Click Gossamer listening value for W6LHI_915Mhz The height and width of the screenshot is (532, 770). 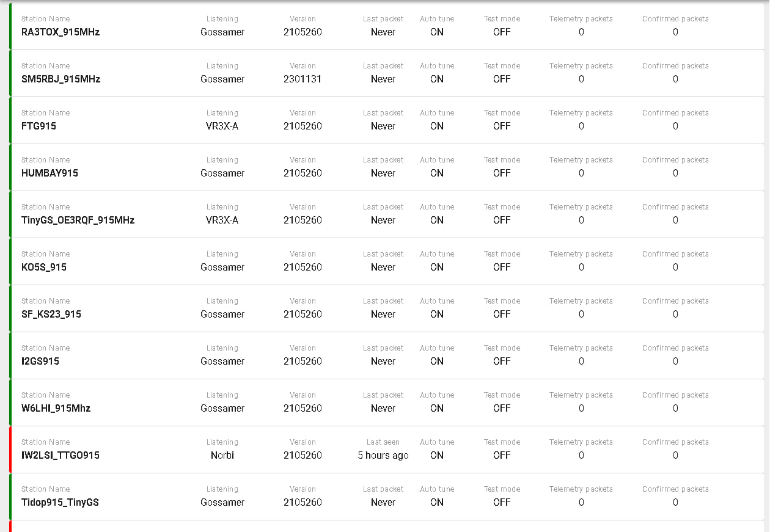point(222,409)
